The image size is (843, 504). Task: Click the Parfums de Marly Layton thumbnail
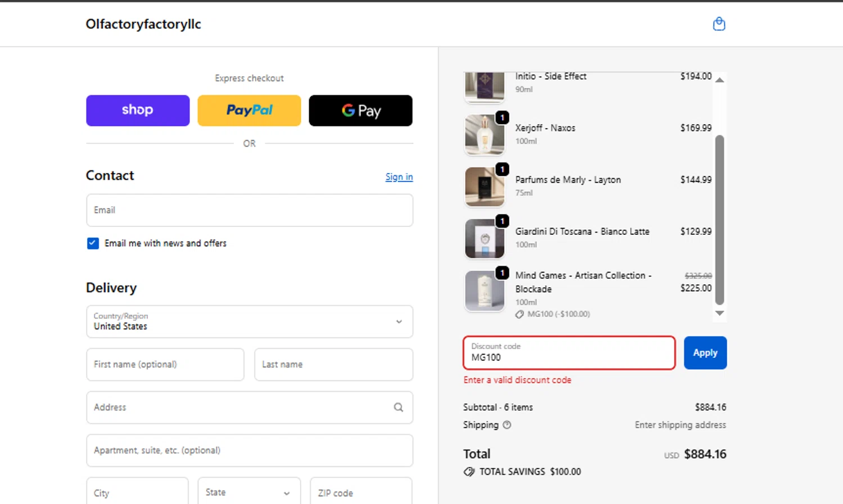(x=484, y=187)
